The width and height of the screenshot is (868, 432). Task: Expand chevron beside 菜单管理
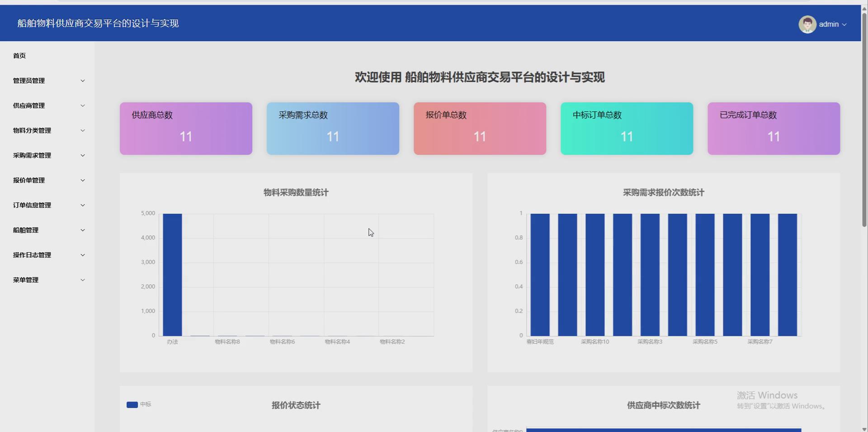83,279
